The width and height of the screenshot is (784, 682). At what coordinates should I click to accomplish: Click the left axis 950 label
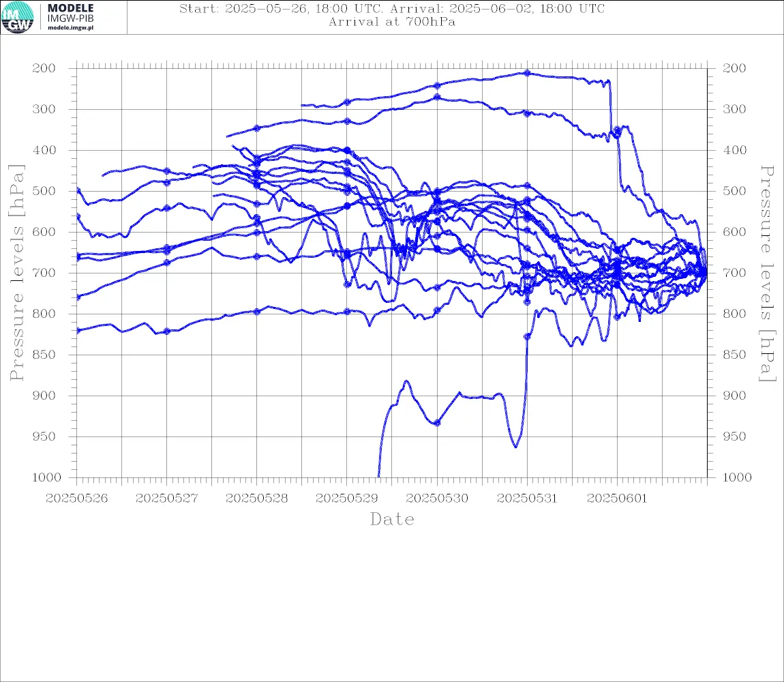[44, 436]
